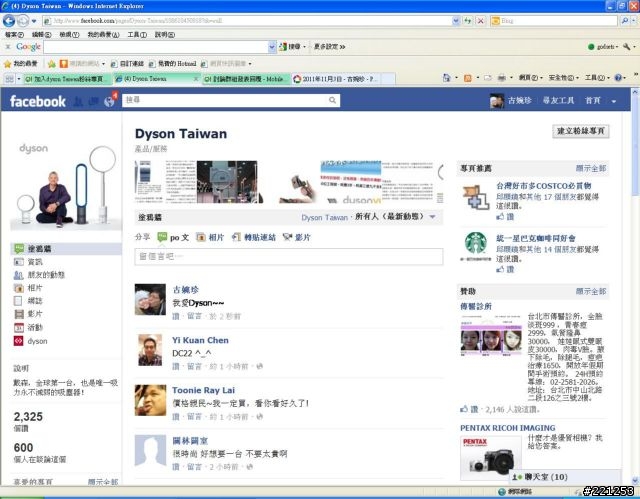Click the 首頁 link in Facebook header

click(593, 101)
